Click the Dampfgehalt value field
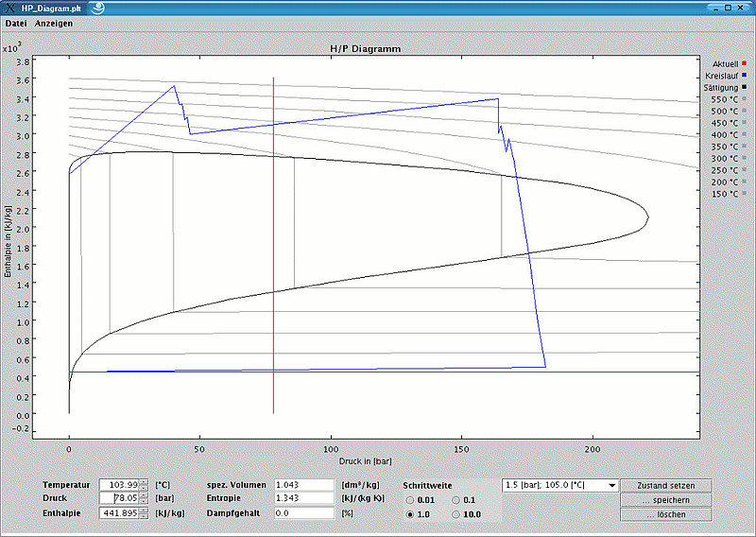 pyautogui.click(x=304, y=513)
